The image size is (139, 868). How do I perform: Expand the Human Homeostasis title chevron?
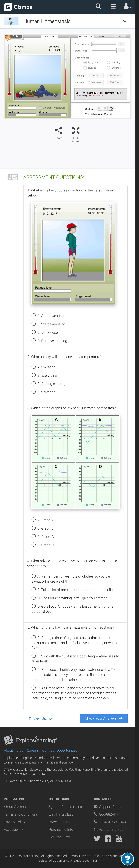pyautogui.click(x=125, y=21)
